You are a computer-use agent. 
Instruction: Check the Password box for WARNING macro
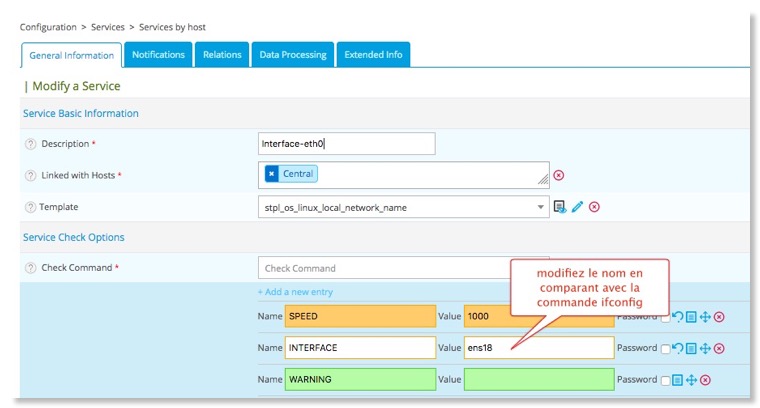[x=665, y=380]
